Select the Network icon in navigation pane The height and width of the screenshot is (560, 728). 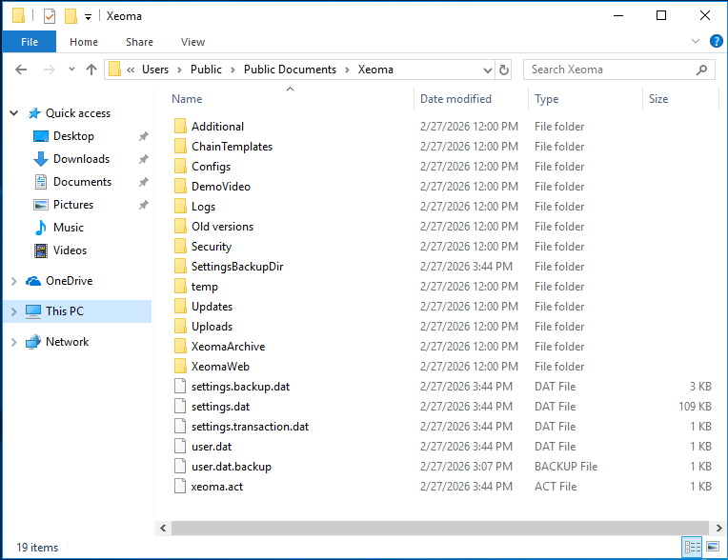[33, 342]
